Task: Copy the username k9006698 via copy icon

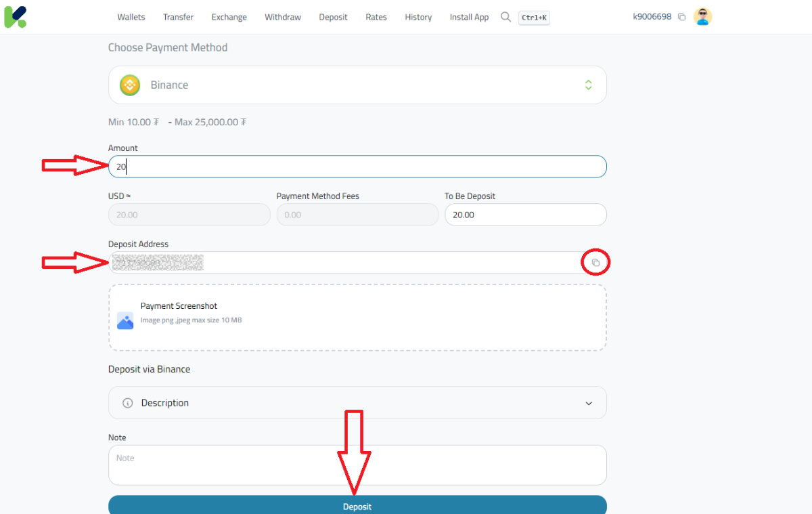Action: click(681, 16)
